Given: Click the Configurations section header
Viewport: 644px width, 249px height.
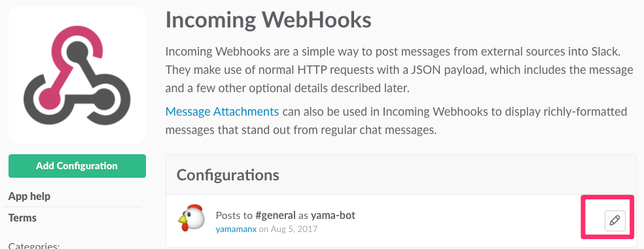Looking at the screenshot, I should tap(228, 174).
